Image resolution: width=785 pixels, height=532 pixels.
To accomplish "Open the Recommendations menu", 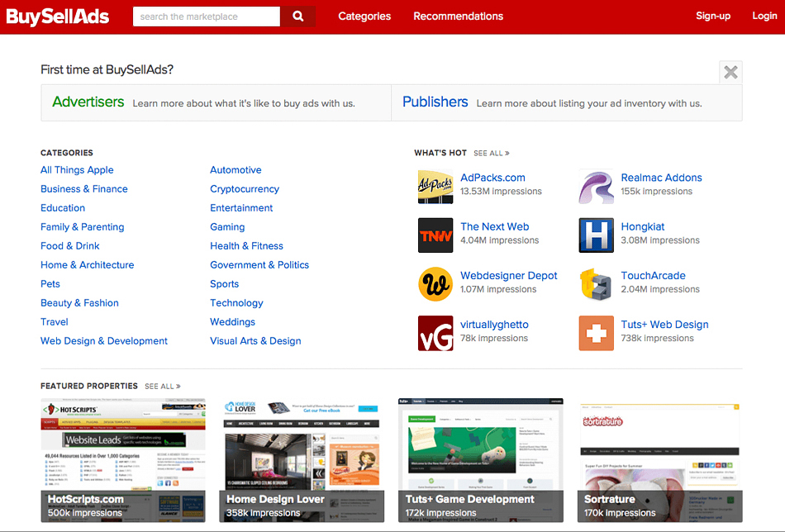I will [458, 16].
